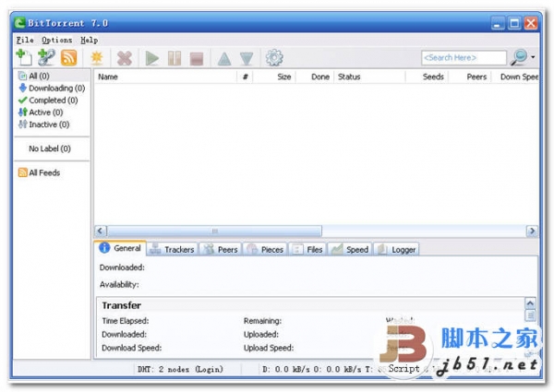Click the Remove torrent X icon
Viewport: 554px width, 392px height.
125,58
